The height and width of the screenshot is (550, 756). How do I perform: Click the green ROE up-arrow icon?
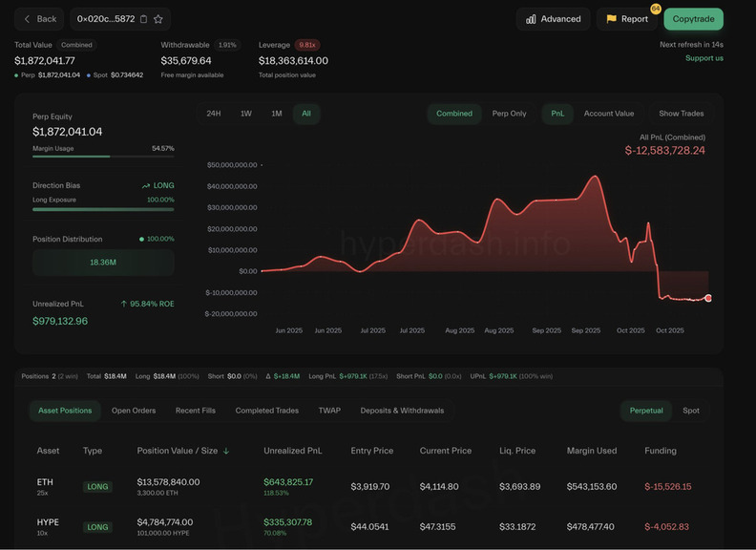point(124,304)
